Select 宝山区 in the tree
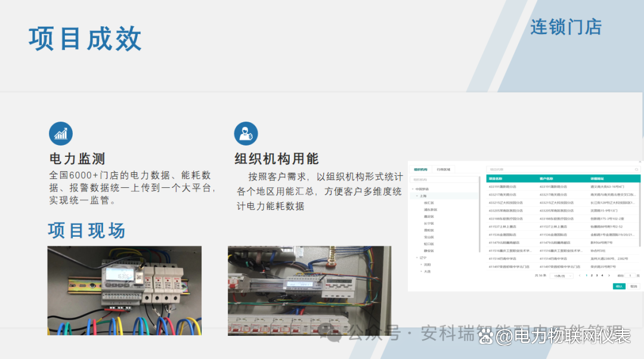 (429, 237)
